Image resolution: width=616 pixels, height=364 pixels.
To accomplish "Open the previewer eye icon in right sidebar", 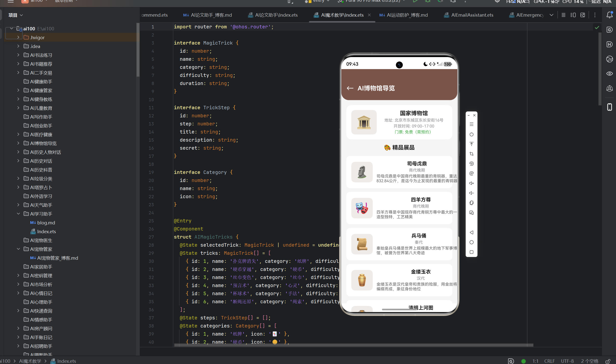I will (609, 73).
